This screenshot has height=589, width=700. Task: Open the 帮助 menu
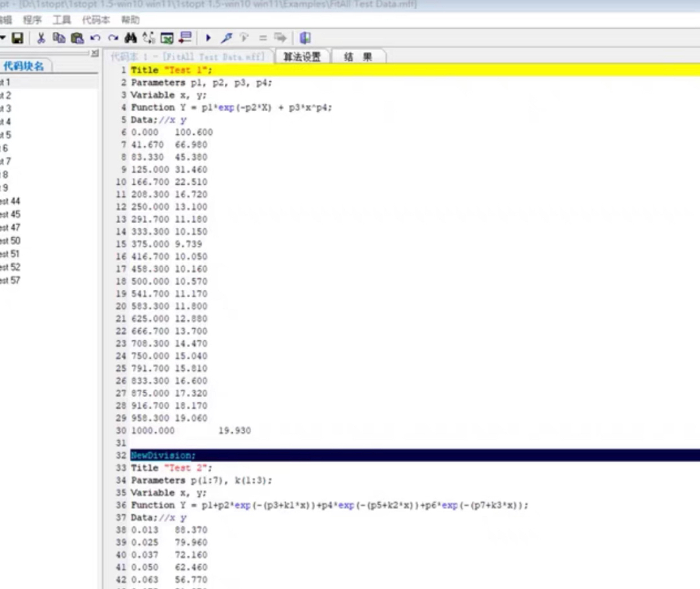point(130,20)
